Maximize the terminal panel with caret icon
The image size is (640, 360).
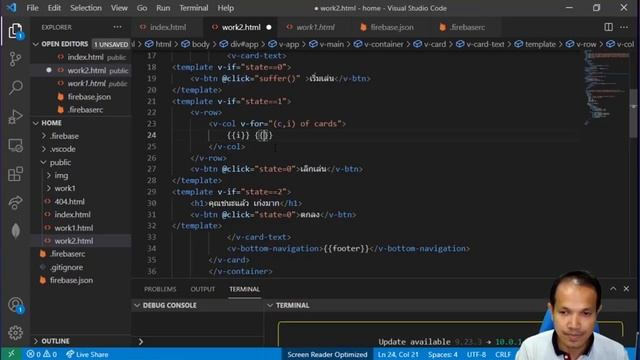[x=613, y=289]
